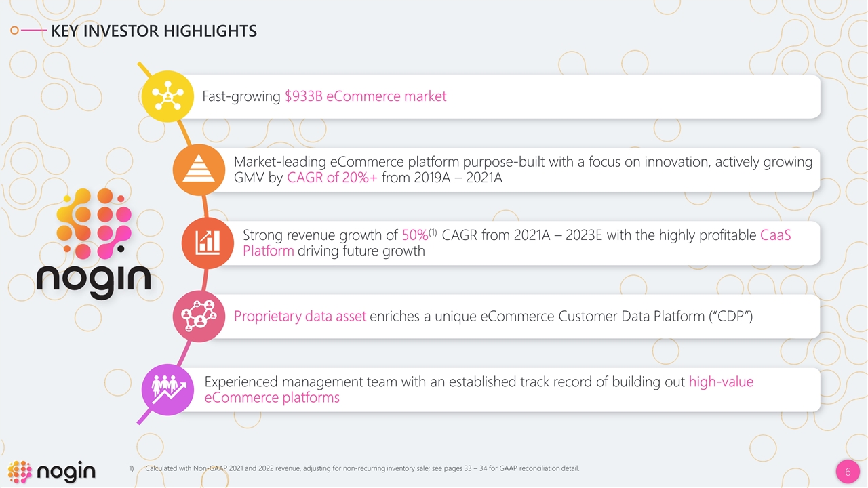Viewport: 868px width, 488px height.
Task: Click the large "nogin" wordmark text
Action: (94, 278)
